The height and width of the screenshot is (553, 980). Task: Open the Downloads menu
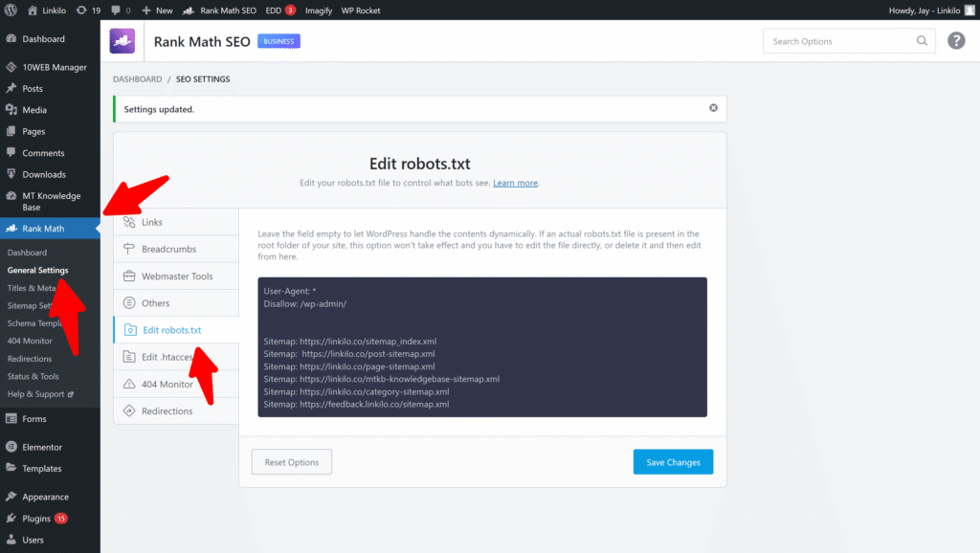50,174
